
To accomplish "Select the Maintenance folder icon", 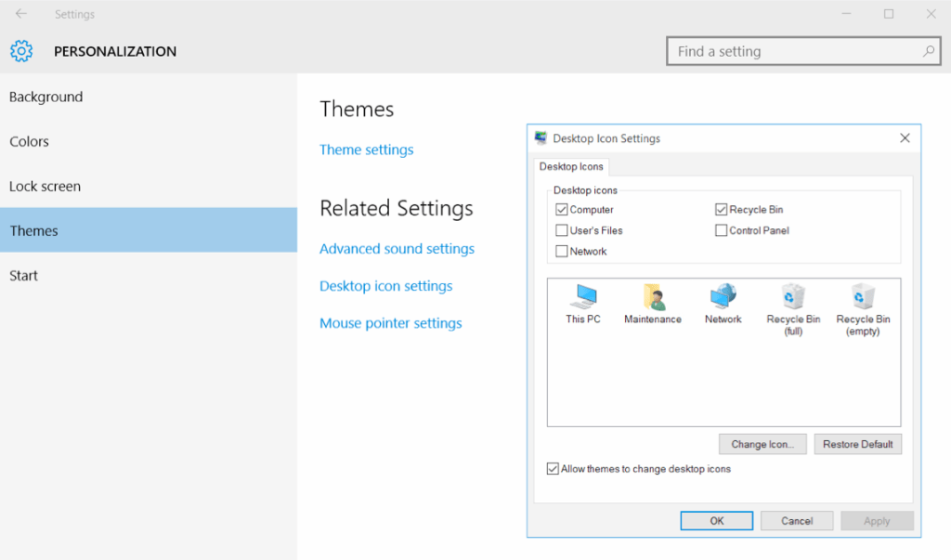I will tap(653, 299).
